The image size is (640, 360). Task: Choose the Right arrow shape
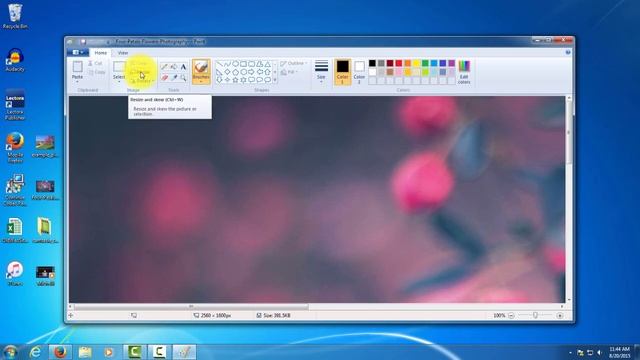[x=251, y=72]
